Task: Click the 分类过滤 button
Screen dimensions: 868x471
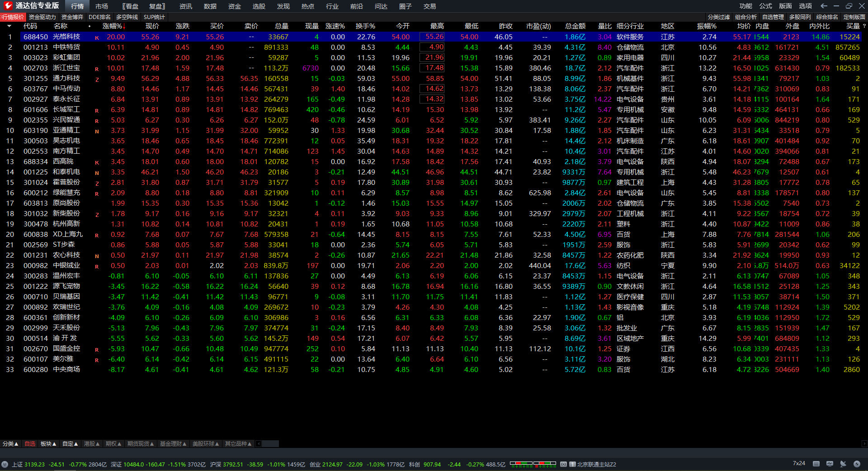Action: point(719,17)
